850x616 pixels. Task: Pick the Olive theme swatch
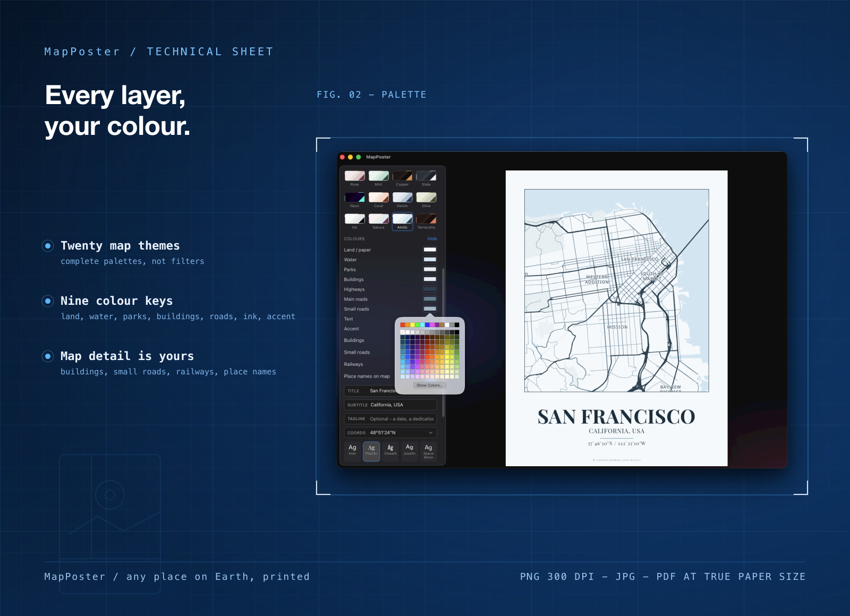[x=426, y=197]
